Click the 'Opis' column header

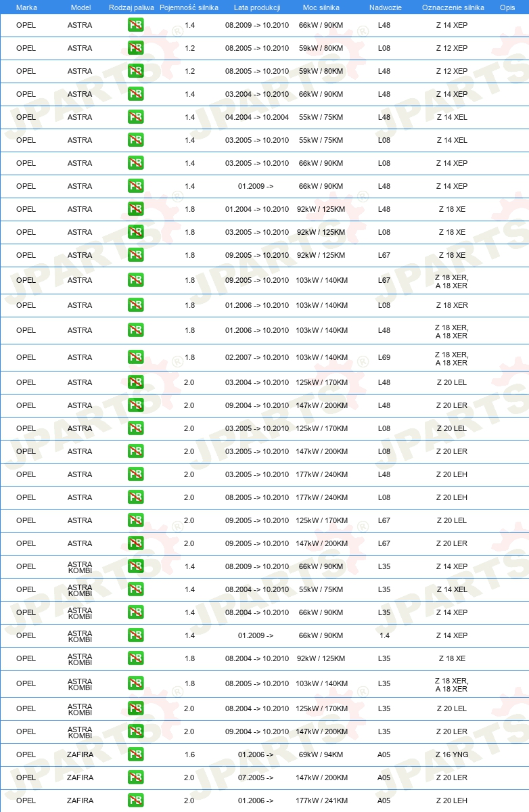[x=507, y=7]
